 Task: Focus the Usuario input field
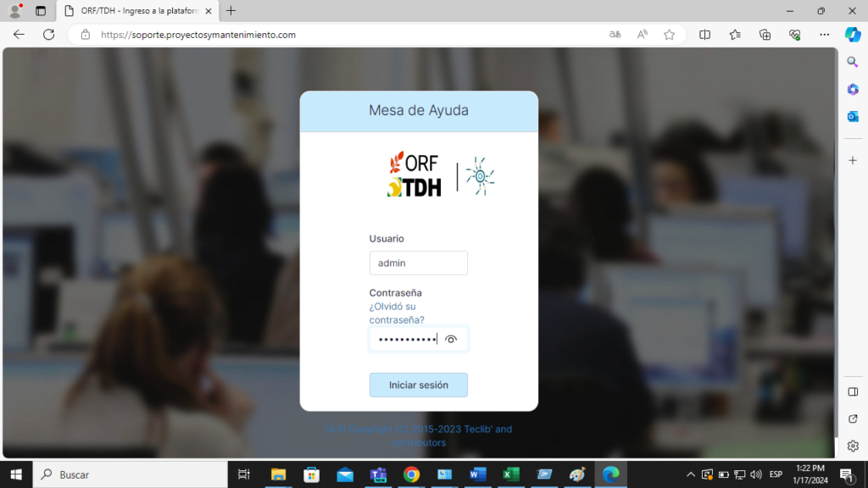[418, 263]
